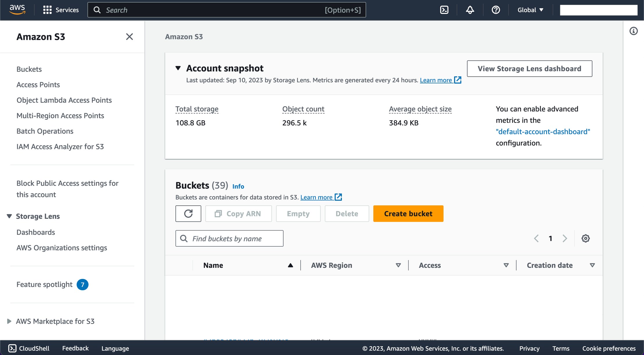
Task: Click the Copy ARN button
Action: [x=238, y=214]
